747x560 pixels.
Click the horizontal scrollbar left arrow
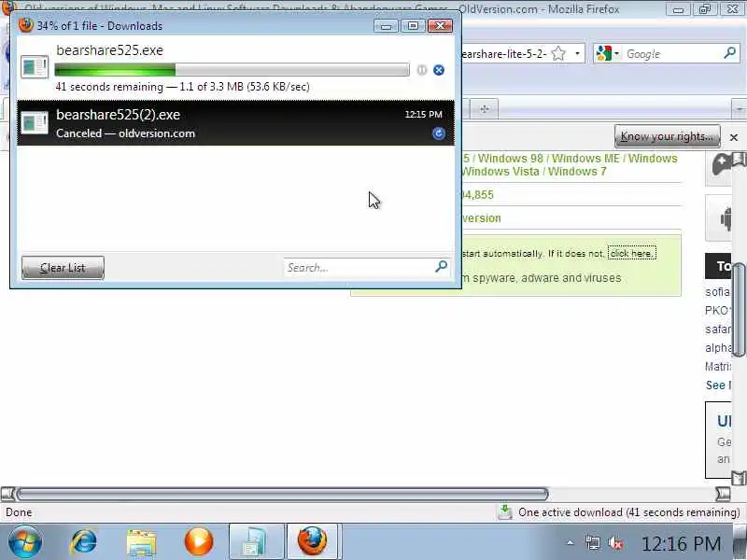click(x=7, y=494)
